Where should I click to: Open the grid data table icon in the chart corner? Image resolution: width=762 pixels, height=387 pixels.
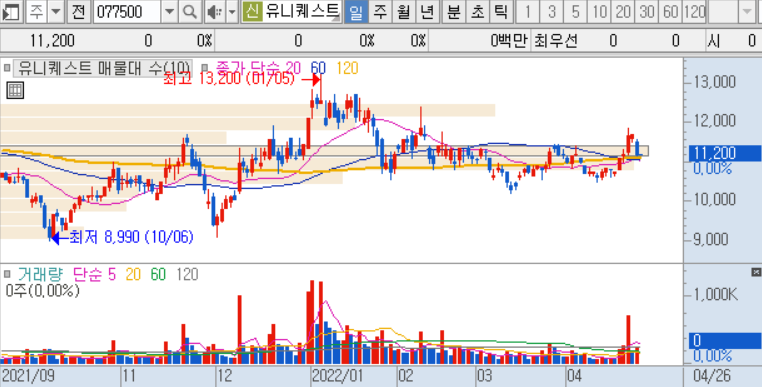pos(15,90)
